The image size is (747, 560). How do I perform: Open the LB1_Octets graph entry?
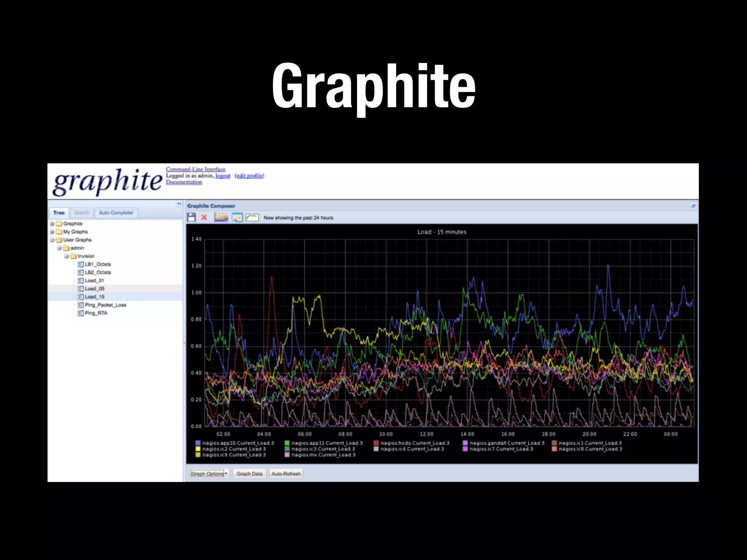97,264
